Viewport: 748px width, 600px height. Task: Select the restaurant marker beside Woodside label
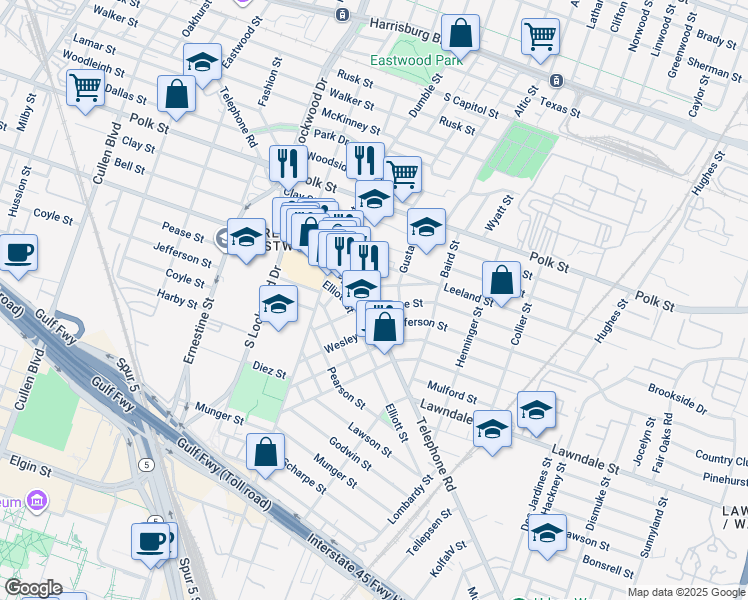(365, 161)
